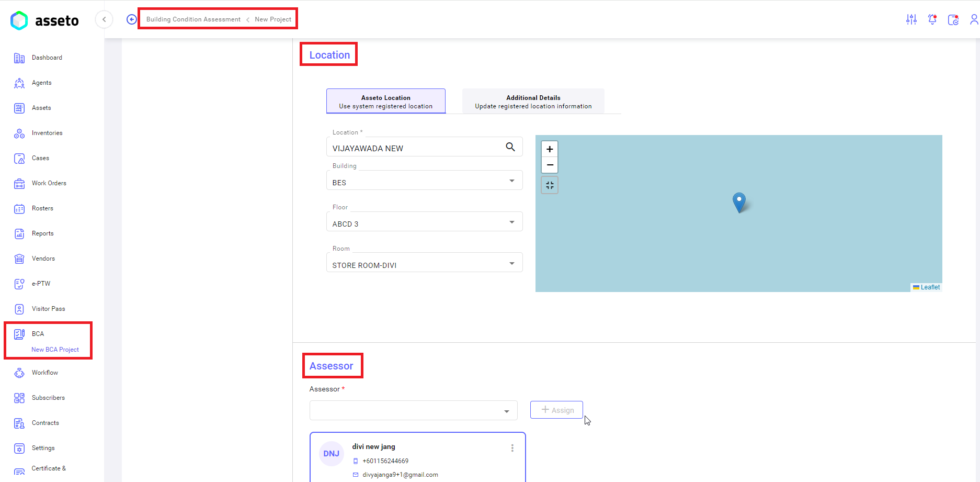Open the e-PTW sidebar icon
Screen dimensions: 980x482
tap(19, 284)
